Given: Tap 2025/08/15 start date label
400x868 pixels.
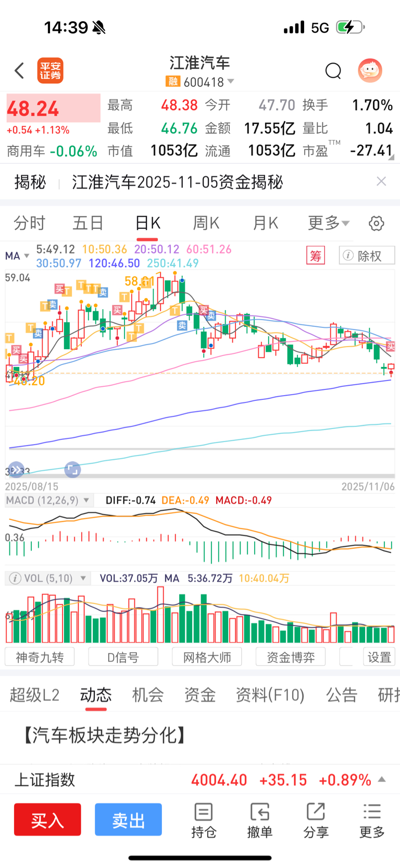Looking at the screenshot, I should click(x=32, y=486).
